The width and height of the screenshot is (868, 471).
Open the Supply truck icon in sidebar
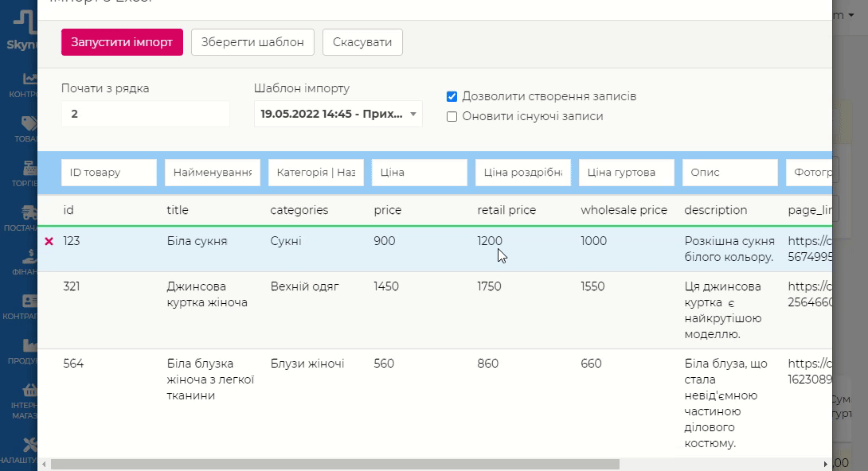(29, 213)
